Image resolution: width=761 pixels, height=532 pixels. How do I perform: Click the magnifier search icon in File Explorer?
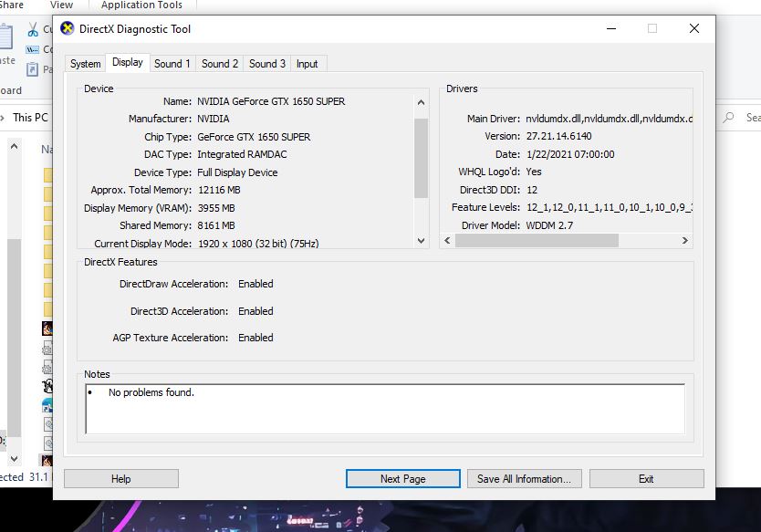(729, 118)
